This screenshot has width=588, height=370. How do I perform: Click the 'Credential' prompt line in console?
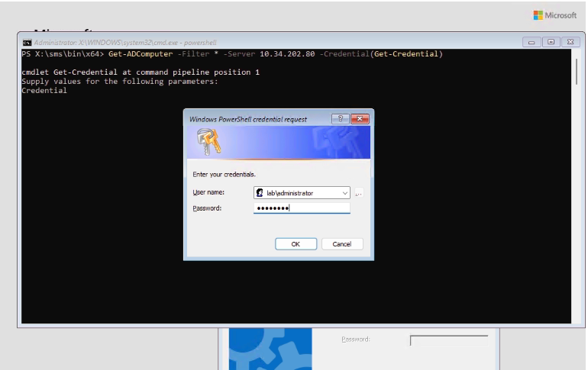pos(44,90)
